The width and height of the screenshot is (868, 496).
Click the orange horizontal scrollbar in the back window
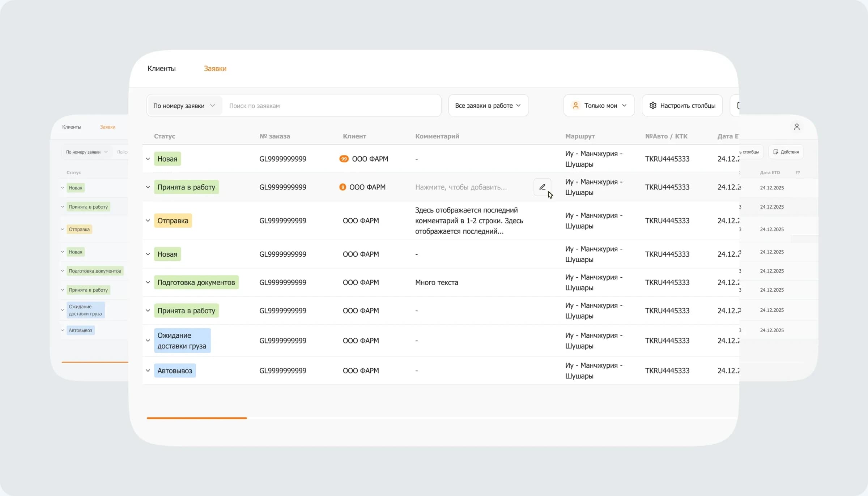(x=95, y=362)
